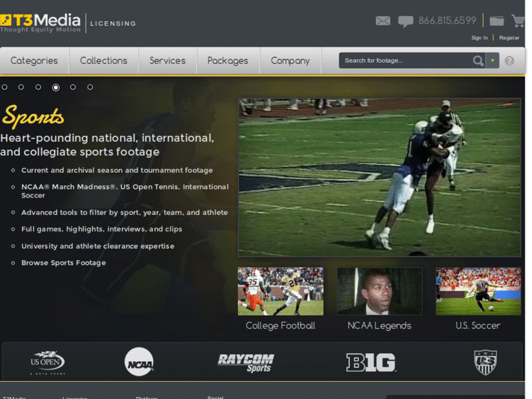
Task: Open the email envelope icon
Action: coord(383,21)
